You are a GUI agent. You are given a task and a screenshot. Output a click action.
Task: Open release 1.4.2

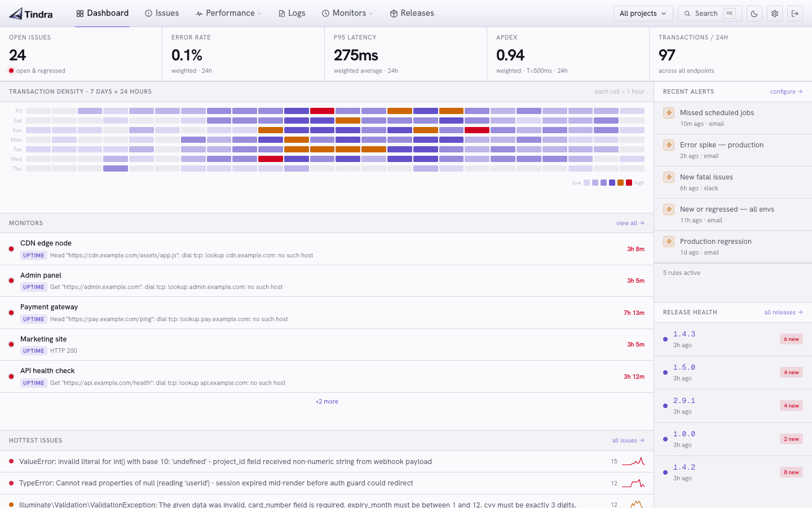pos(733,472)
